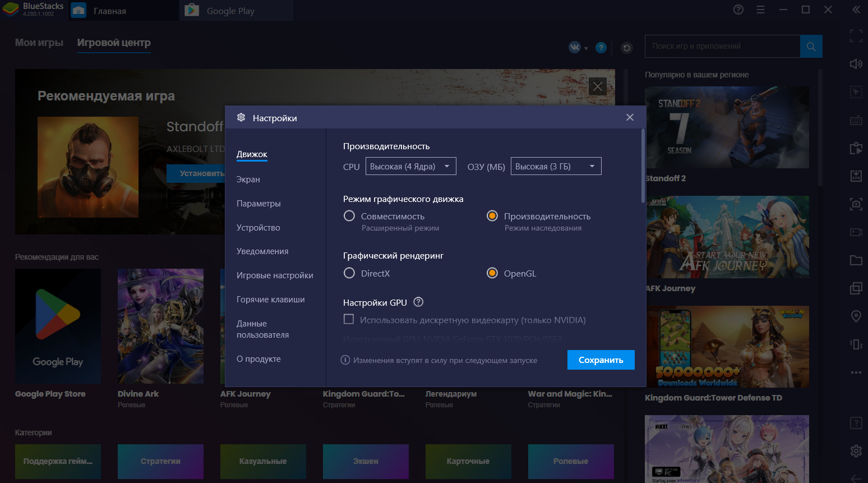Expand the VK icon dropdown arrow
The image size is (868, 483).
(x=586, y=48)
